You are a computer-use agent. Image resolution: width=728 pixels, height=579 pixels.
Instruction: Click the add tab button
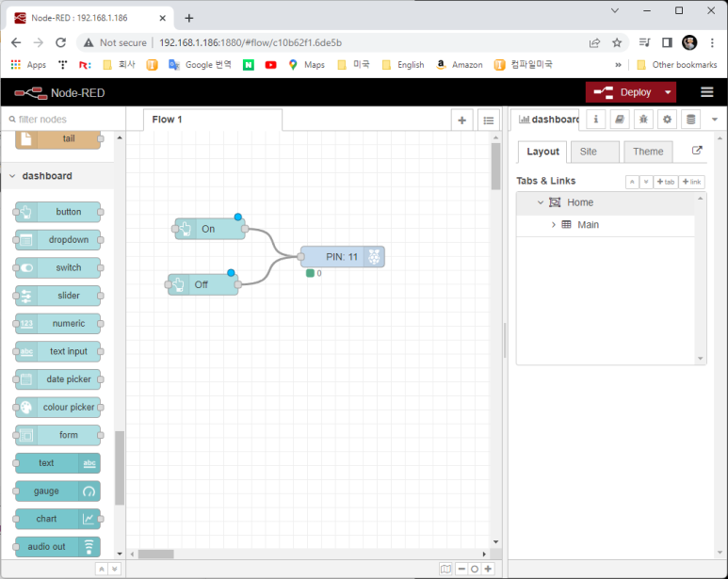[666, 182]
